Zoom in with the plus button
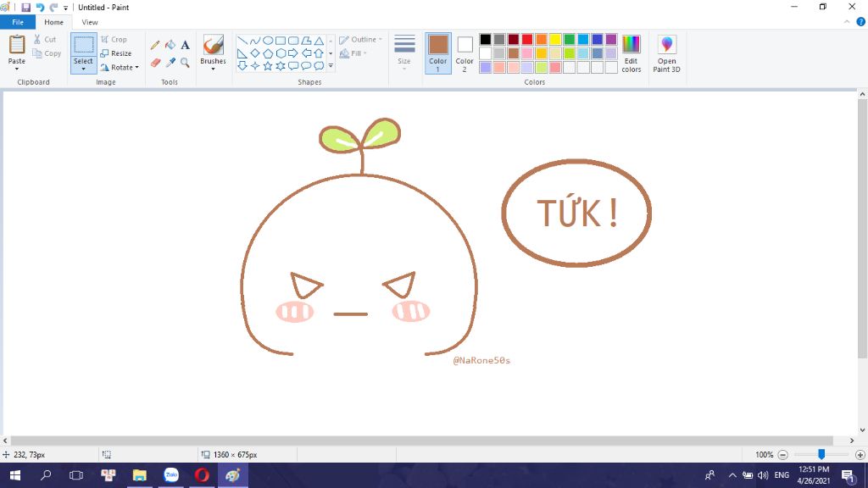868x488 pixels. click(860, 455)
